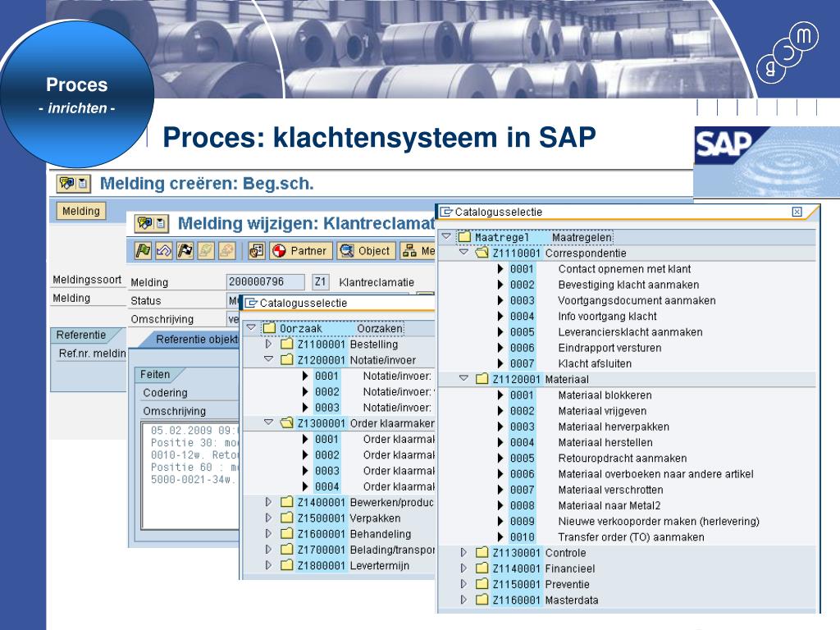Expand the Z1140001 Financieel node
Viewport: 840px width, 630px height.
click(464, 568)
